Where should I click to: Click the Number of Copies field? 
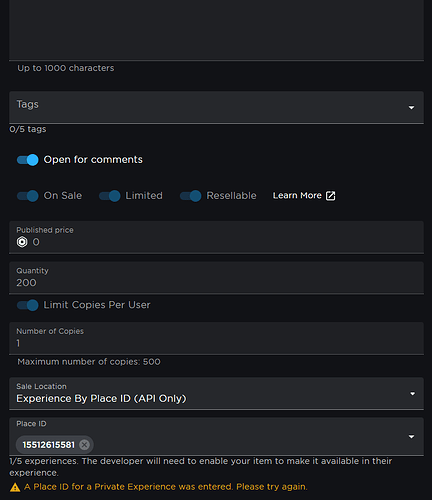click(216, 338)
